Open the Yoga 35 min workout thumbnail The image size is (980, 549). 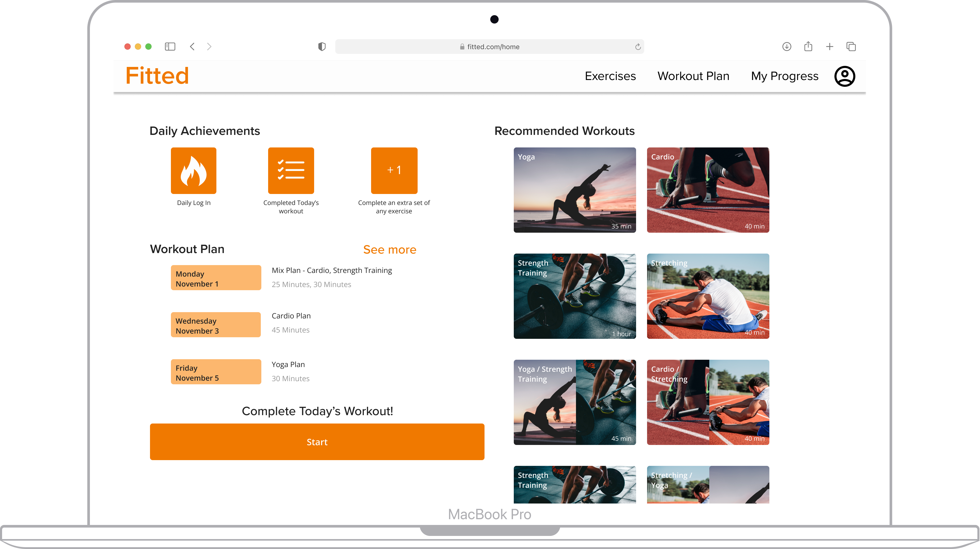point(574,190)
